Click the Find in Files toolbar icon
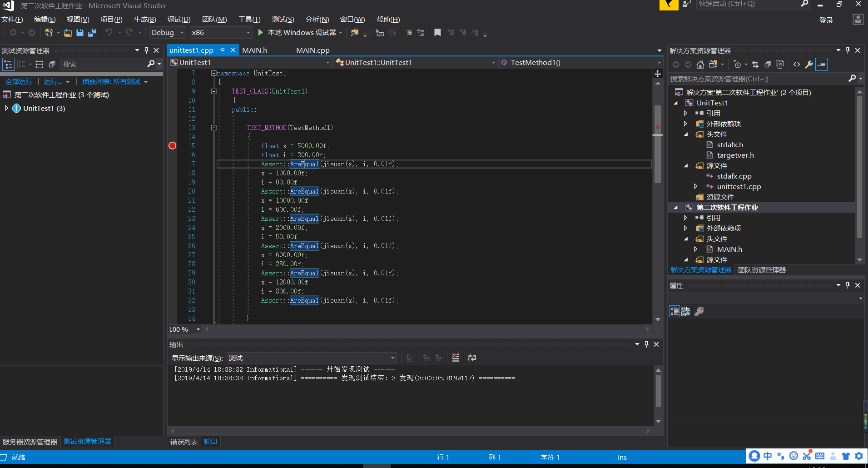Viewport: 868px width, 468px height. click(355, 32)
